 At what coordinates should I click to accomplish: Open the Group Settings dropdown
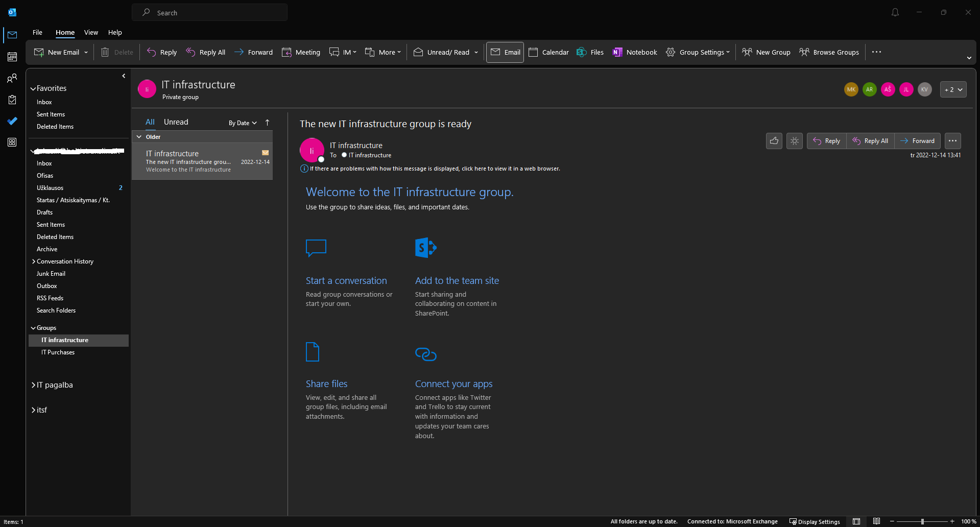[x=698, y=52]
